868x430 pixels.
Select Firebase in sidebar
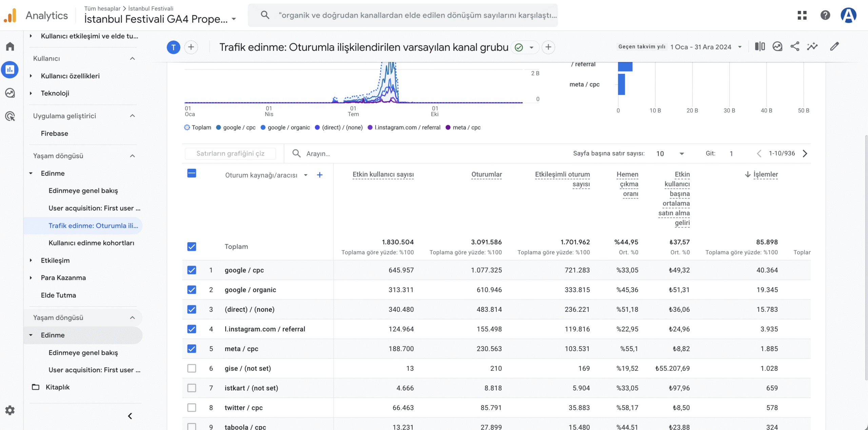(x=54, y=134)
